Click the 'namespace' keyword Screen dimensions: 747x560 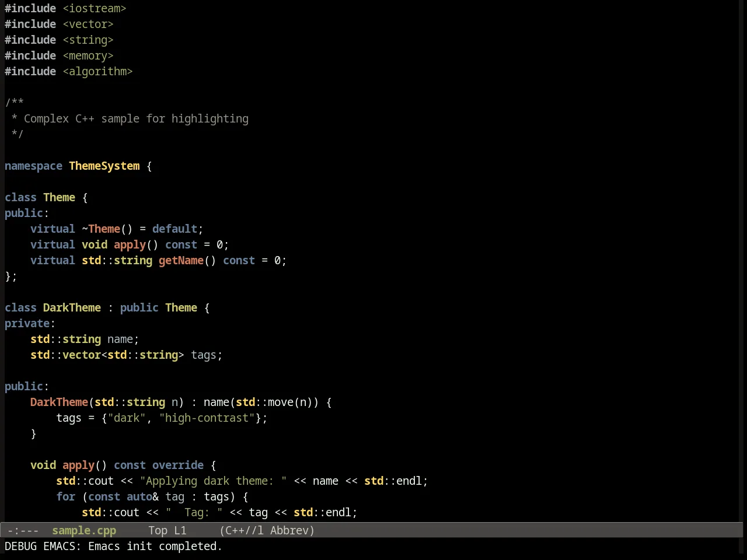tap(33, 166)
